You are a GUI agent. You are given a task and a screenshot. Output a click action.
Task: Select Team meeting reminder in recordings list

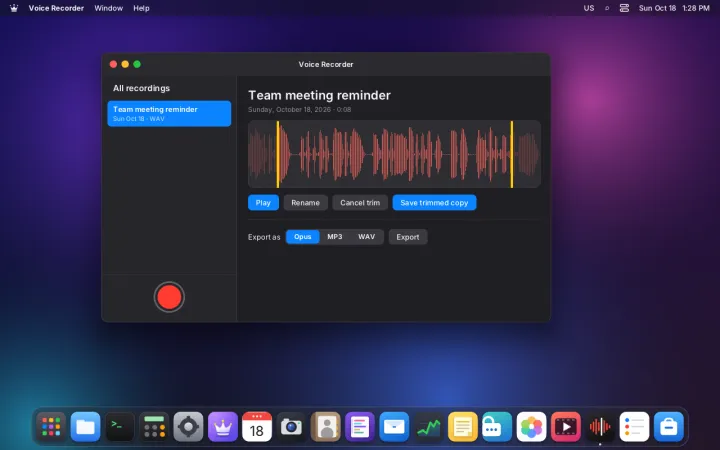pos(169,113)
